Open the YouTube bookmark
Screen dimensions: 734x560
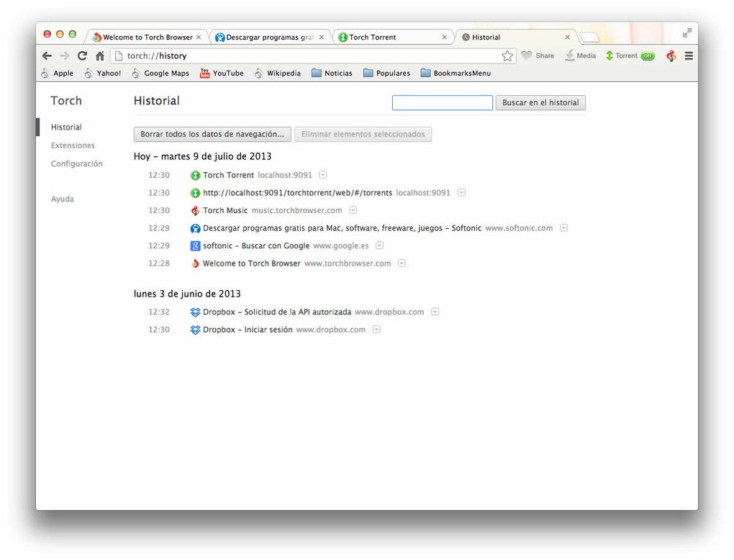[222, 73]
